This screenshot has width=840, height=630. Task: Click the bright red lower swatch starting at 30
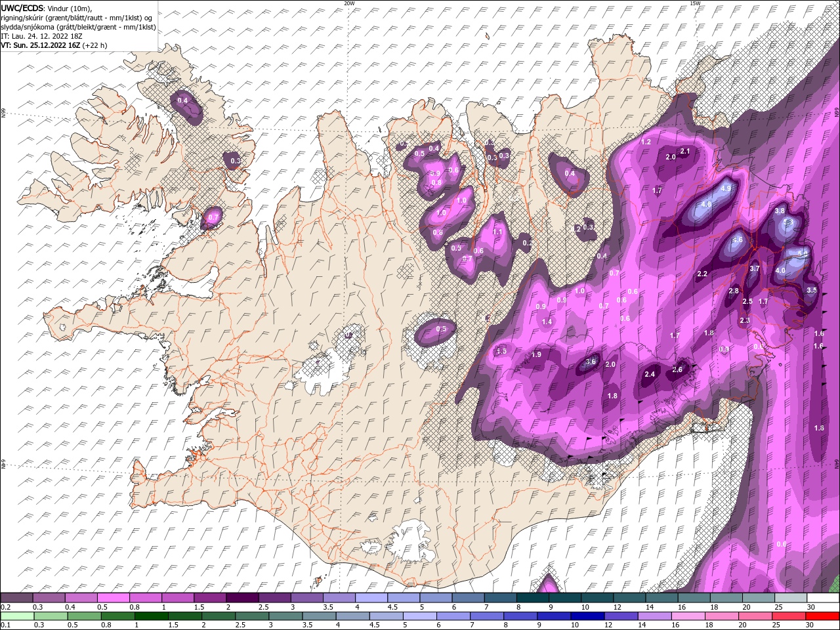[x=822, y=616]
